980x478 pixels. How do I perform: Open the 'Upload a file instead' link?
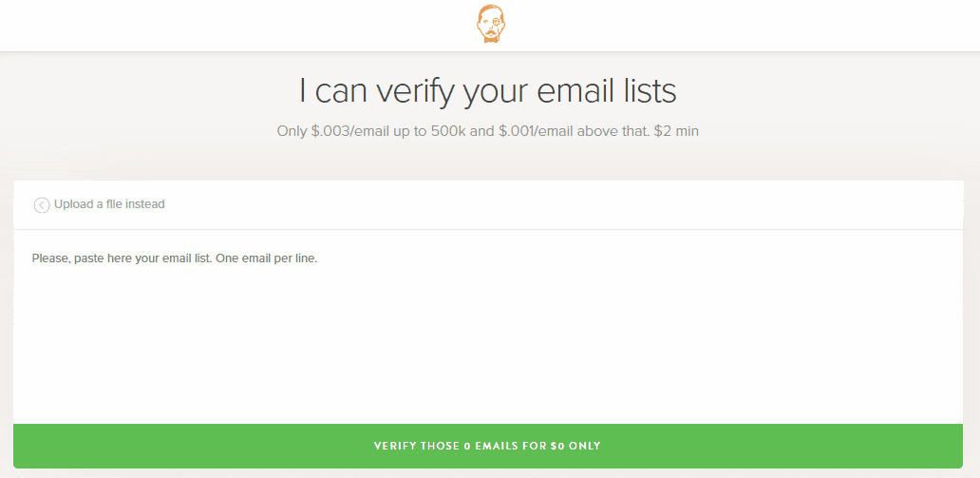point(109,204)
